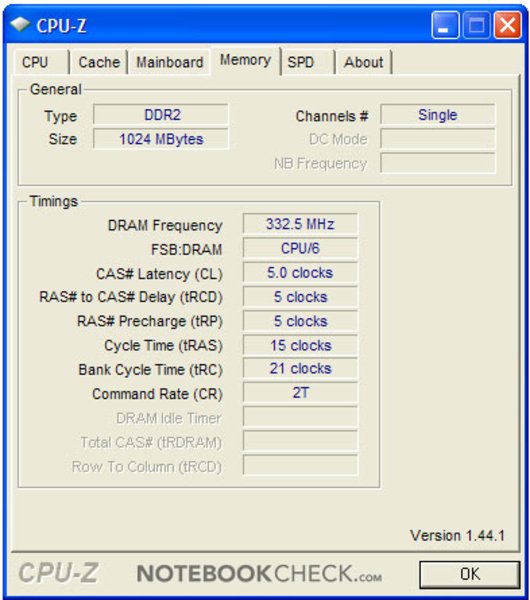
Task: Click the CPU-Z logo at bottom left
Action: point(59,573)
